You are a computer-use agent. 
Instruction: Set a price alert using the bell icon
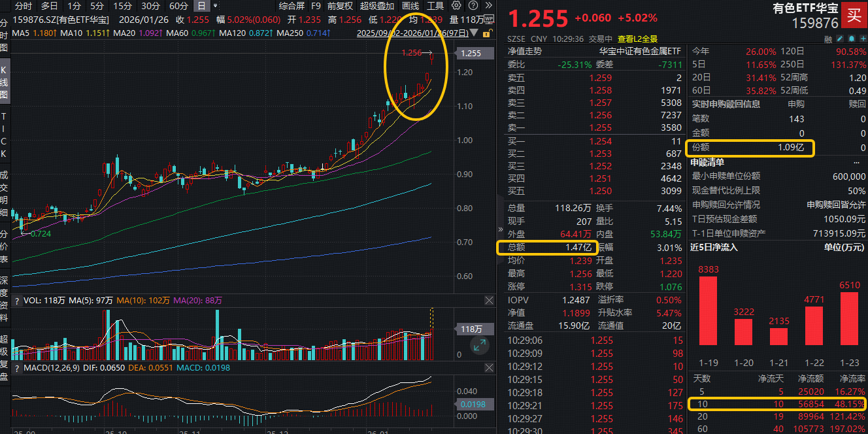click(x=852, y=39)
